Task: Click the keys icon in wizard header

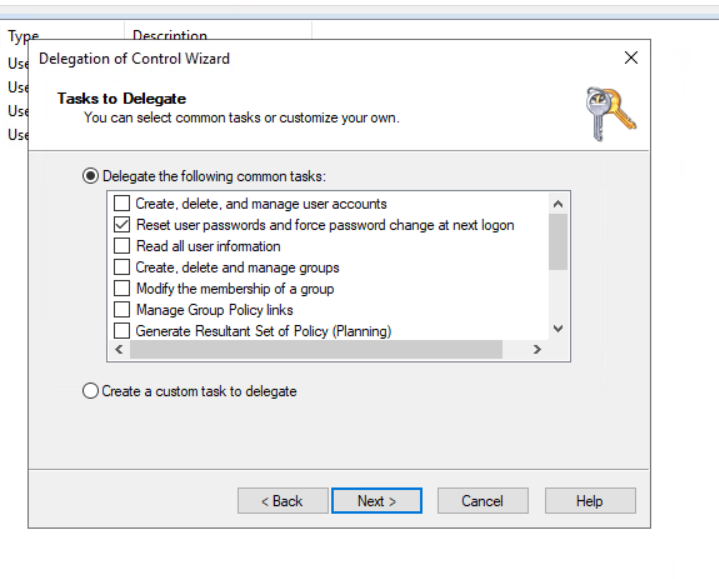Action: point(610,114)
